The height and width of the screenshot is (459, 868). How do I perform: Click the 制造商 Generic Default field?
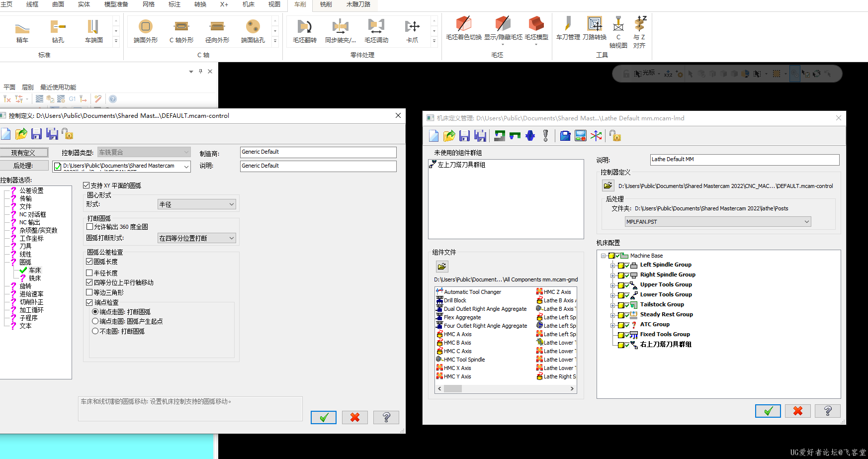pyautogui.click(x=318, y=152)
